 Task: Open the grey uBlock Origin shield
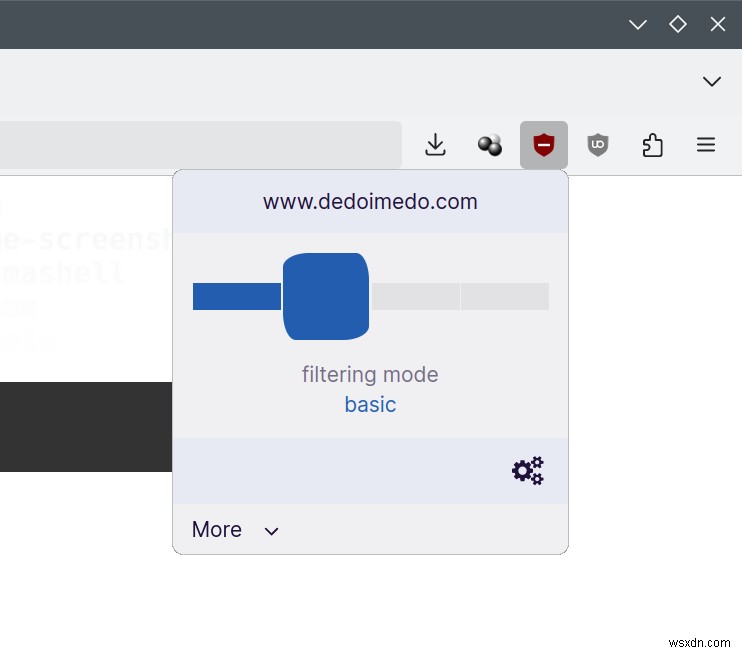pos(598,145)
